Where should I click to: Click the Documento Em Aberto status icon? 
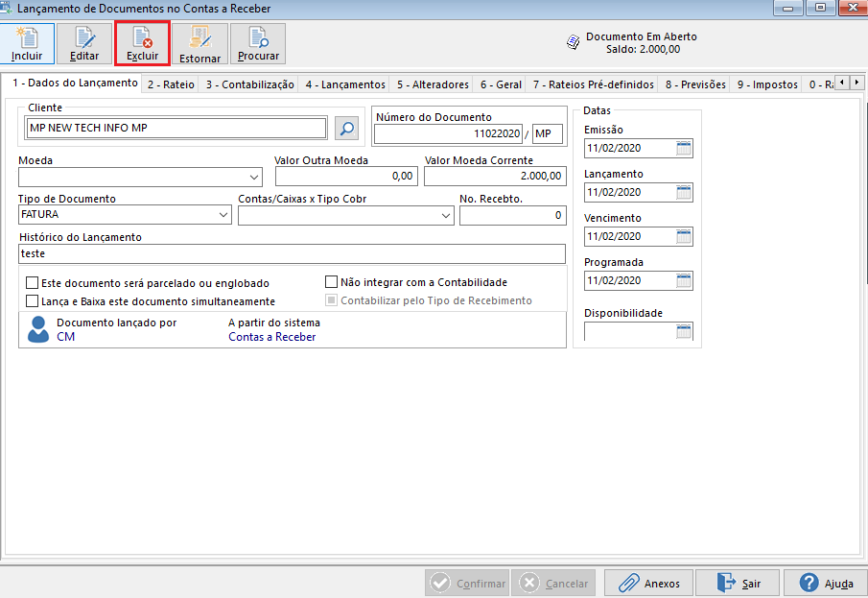click(574, 42)
